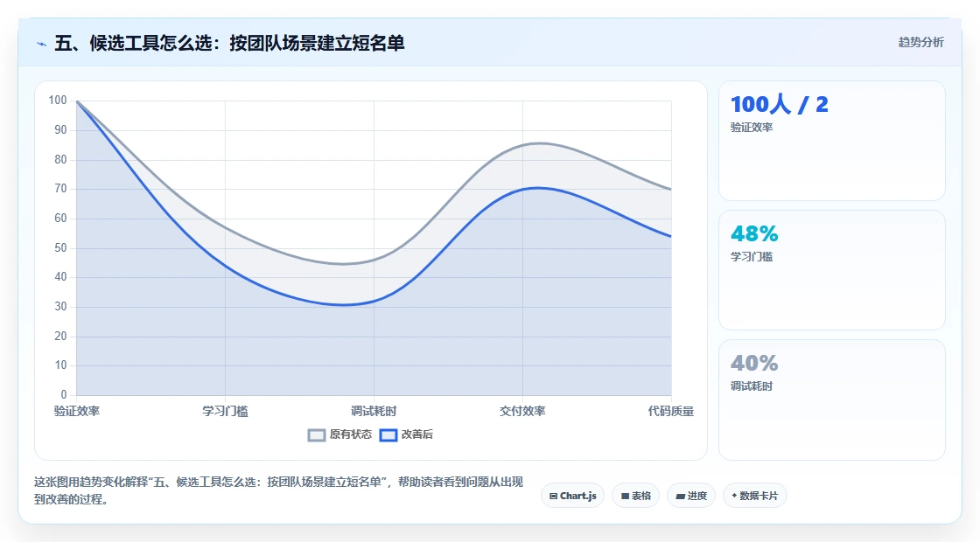Click the 原有状态 legend label

coord(351,434)
